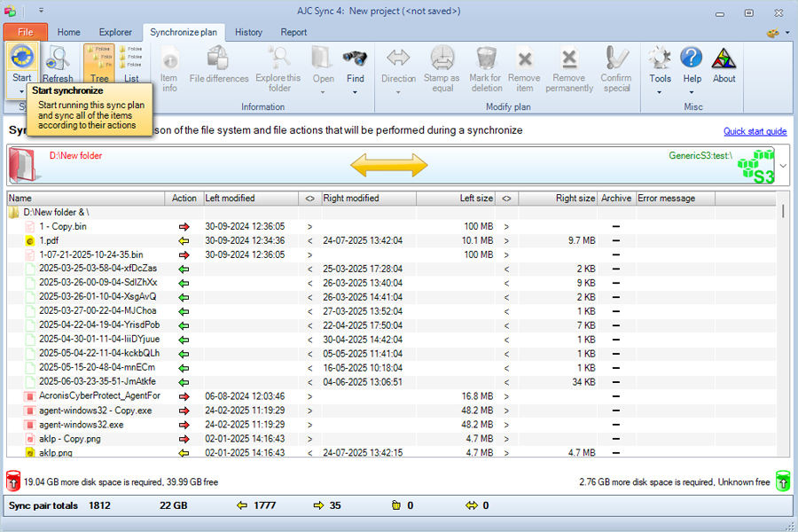
Task: Click the Direction arrows icon
Action: (x=398, y=58)
